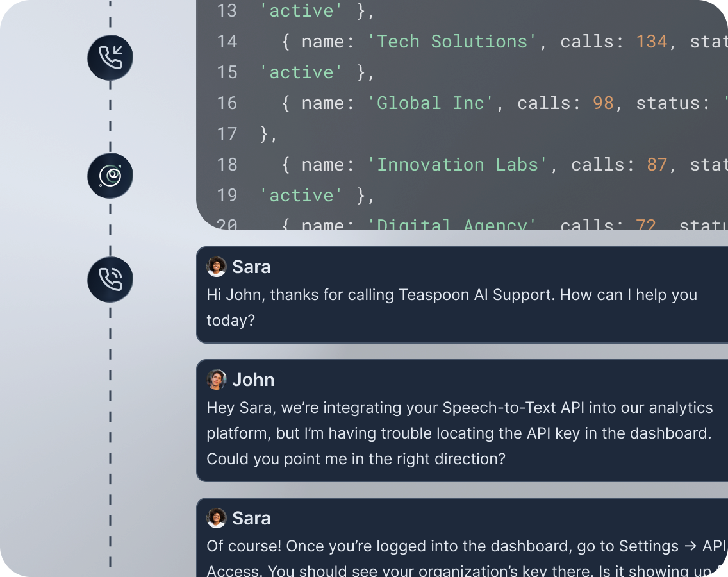Click the 'active' status string on line 19
Screen dimensions: 728x577
[301, 195]
